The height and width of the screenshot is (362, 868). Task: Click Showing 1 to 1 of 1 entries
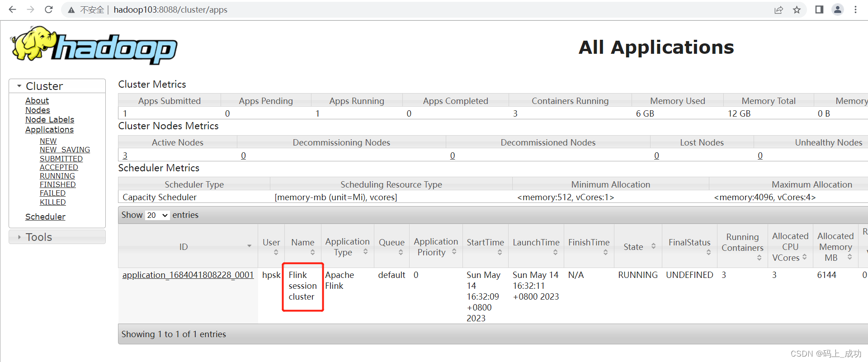[x=174, y=334]
